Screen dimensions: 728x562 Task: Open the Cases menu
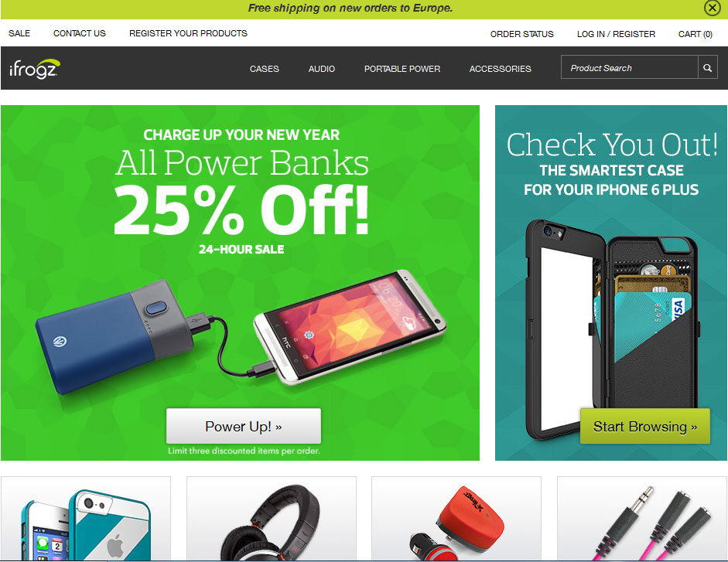264,69
